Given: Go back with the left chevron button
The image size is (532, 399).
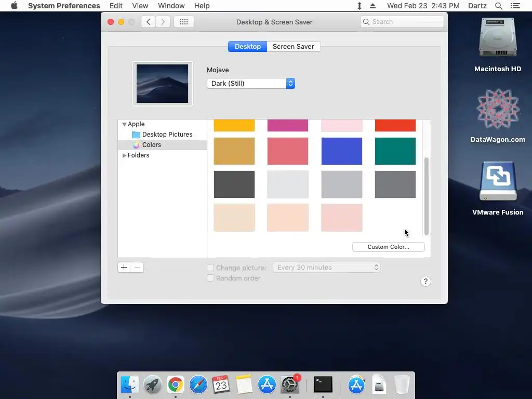Looking at the screenshot, I should pos(148,22).
